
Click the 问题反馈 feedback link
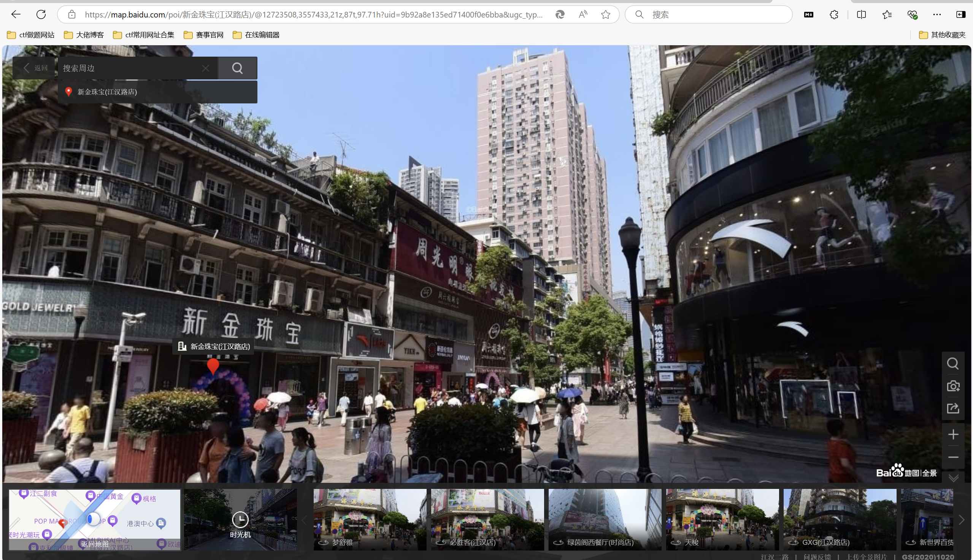(817, 557)
